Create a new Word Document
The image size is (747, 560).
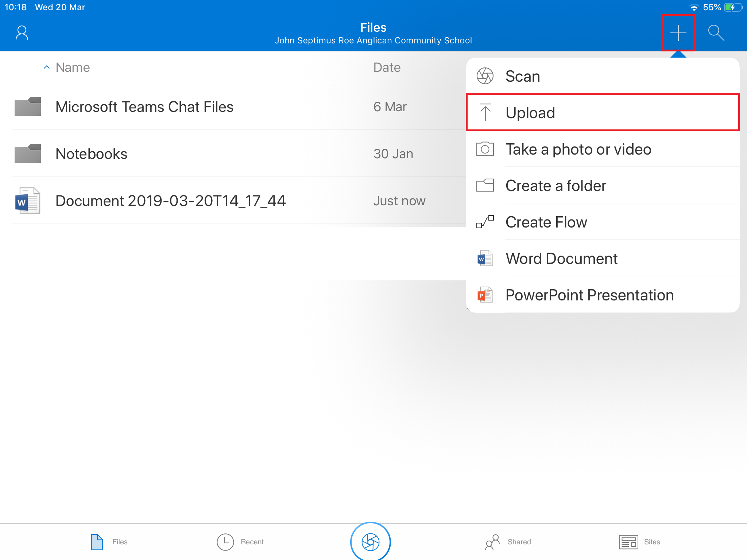click(603, 258)
